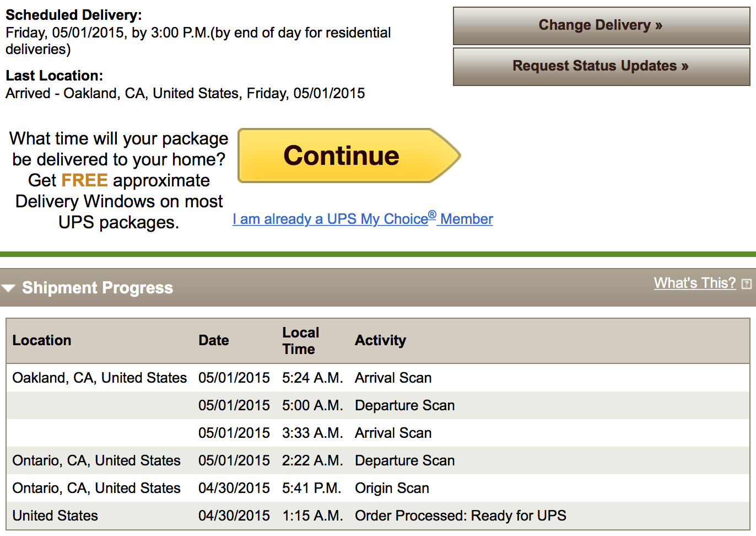This screenshot has height=536, width=756.
Task: Open the UPS My Choice Member link
Action: click(363, 219)
